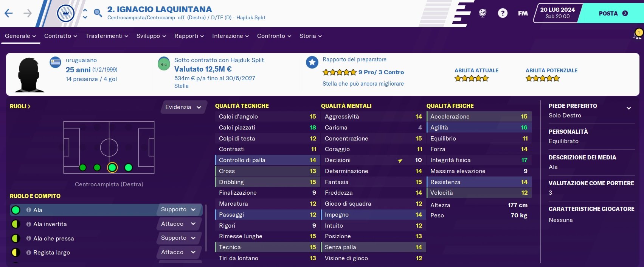Open the globe world icon
This screenshot has height=267, width=644.
[x=483, y=13]
